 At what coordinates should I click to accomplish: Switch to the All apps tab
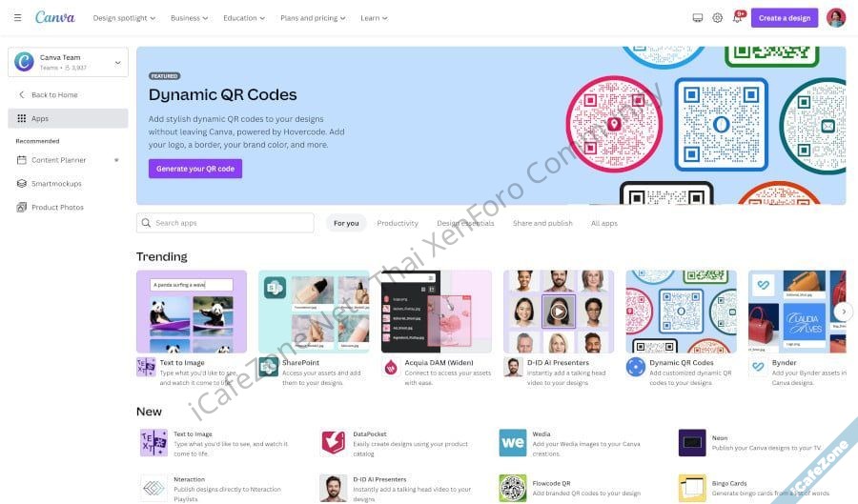pyautogui.click(x=604, y=223)
